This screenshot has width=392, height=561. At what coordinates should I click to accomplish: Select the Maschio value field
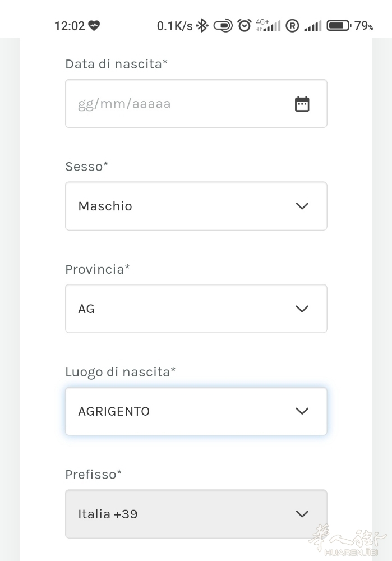point(196,206)
